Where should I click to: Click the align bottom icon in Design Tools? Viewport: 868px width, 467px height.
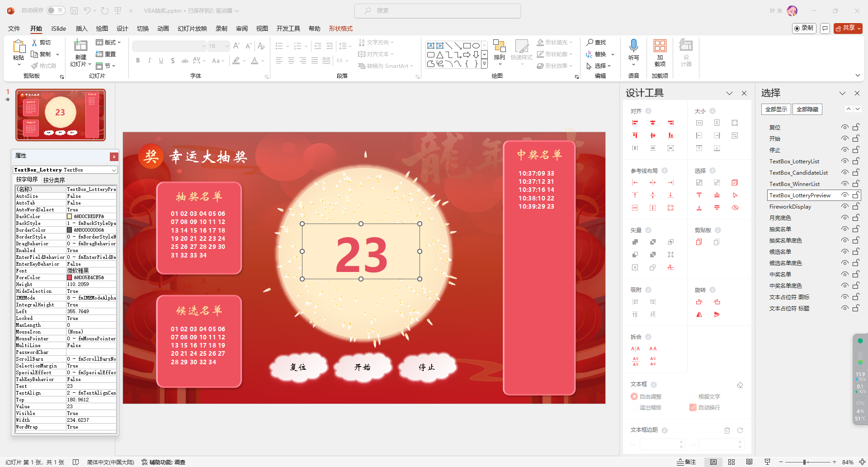pos(670,135)
